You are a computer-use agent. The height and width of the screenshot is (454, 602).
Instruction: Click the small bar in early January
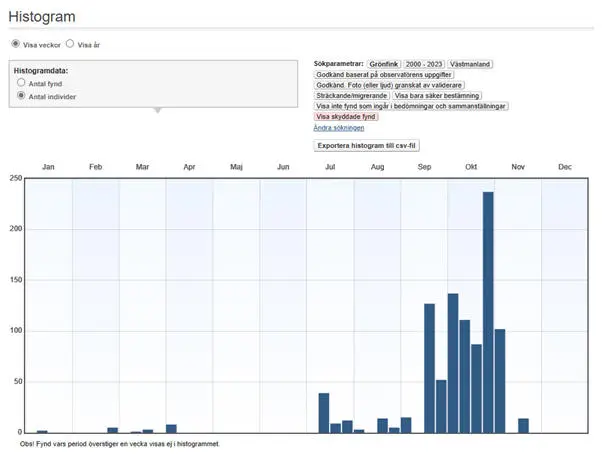click(42, 431)
